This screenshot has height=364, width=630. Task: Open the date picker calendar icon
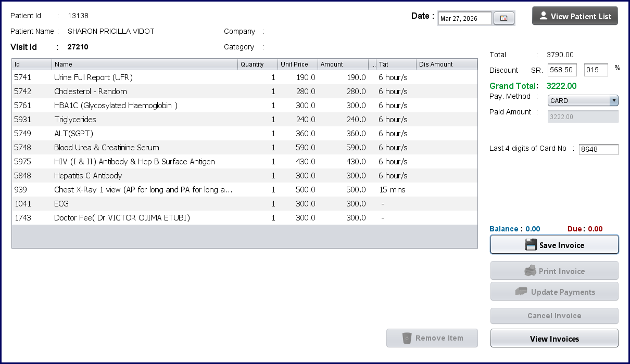(x=503, y=19)
